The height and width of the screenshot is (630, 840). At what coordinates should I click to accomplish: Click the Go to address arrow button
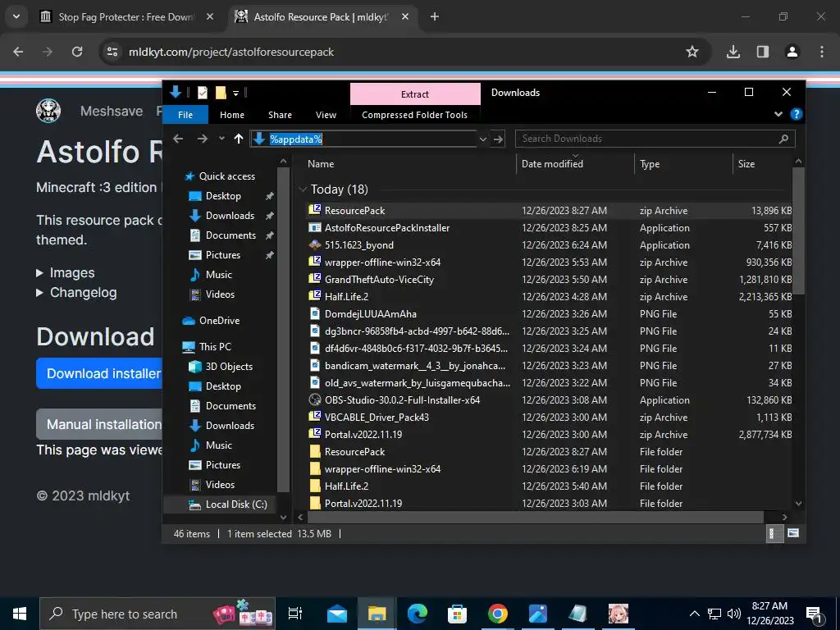pyautogui.click(x=498, y=139)
